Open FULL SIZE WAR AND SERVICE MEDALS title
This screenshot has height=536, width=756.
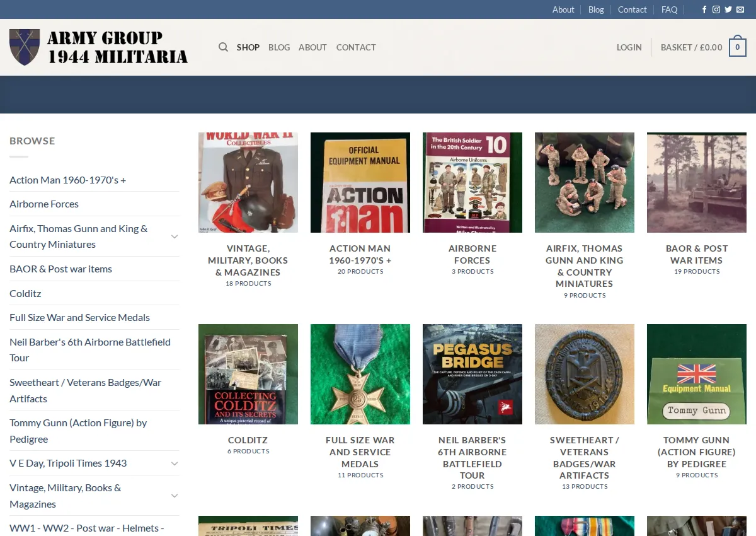pyautogui.click(x=360, y=452)
